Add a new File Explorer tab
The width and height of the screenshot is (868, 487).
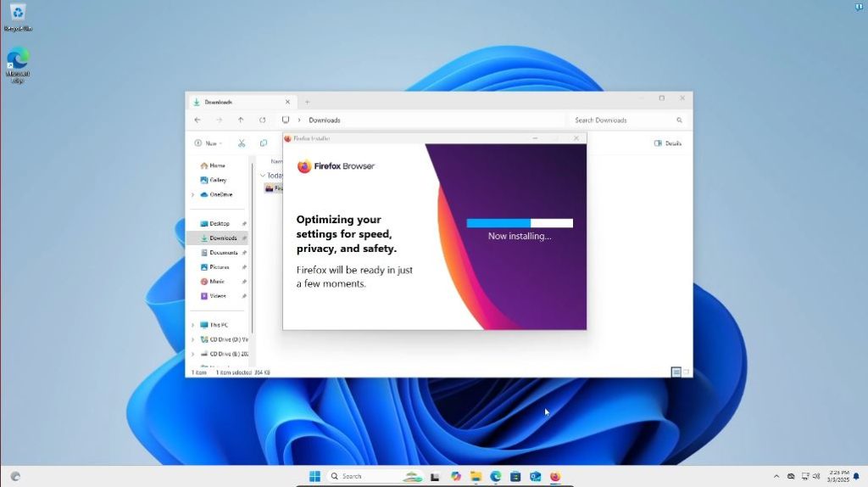307,102
